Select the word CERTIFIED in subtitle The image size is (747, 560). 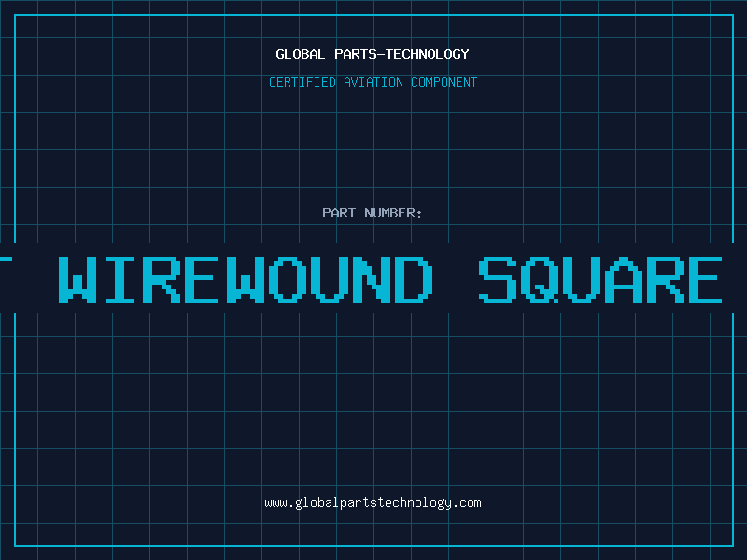[303, 82]
